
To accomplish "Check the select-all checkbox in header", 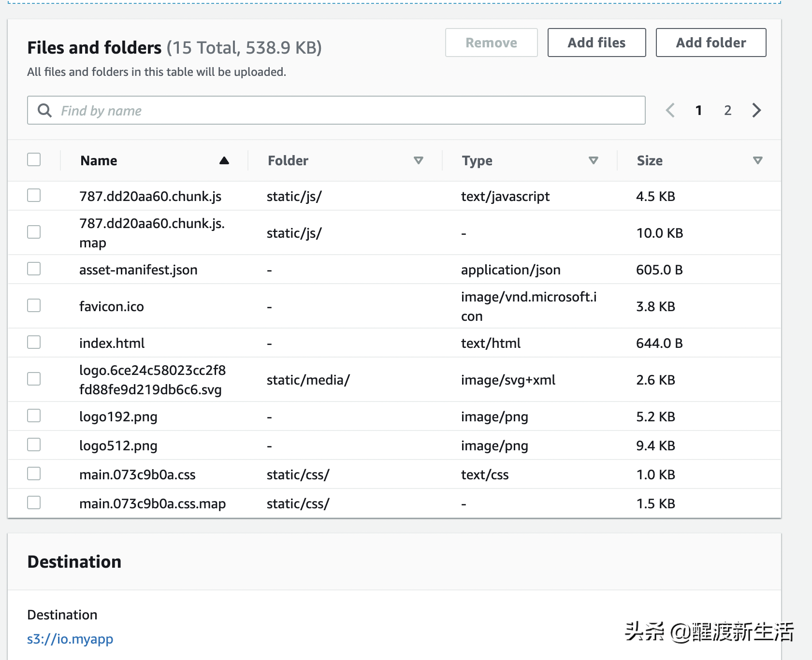I will 33,159.
